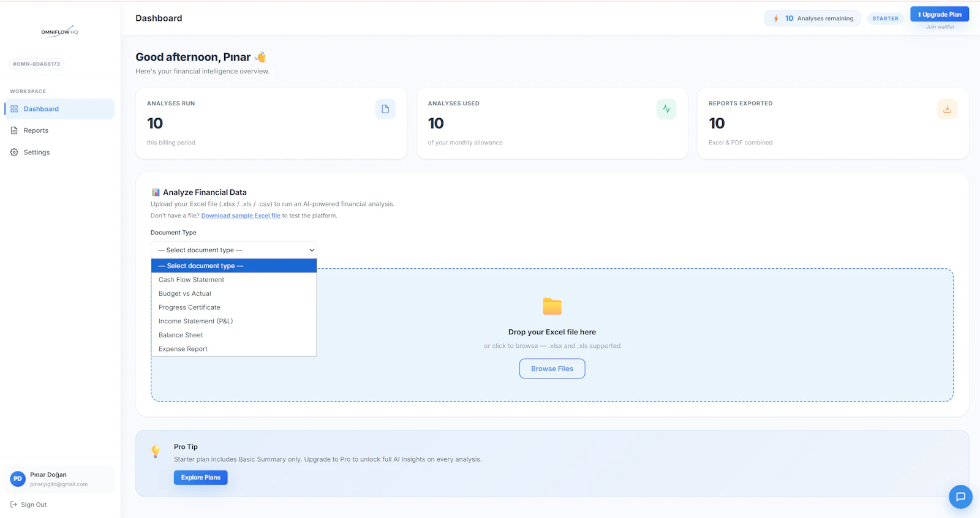Open Reports in sidebar
This screenshot has width=980, height=518.
click(59, 130)
